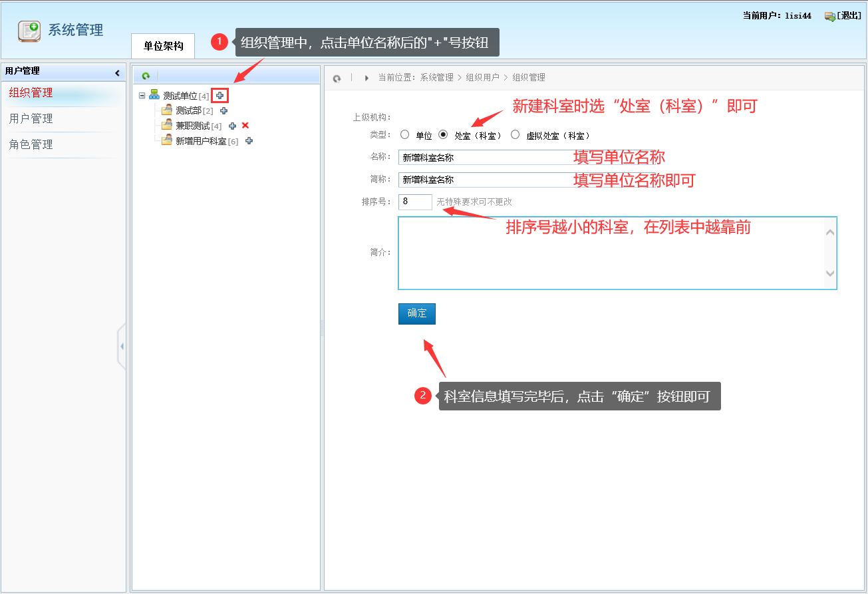Click the 确定 button
Image resolution: width=868 pixels, height=594 pixels.
tap(417, 313)
